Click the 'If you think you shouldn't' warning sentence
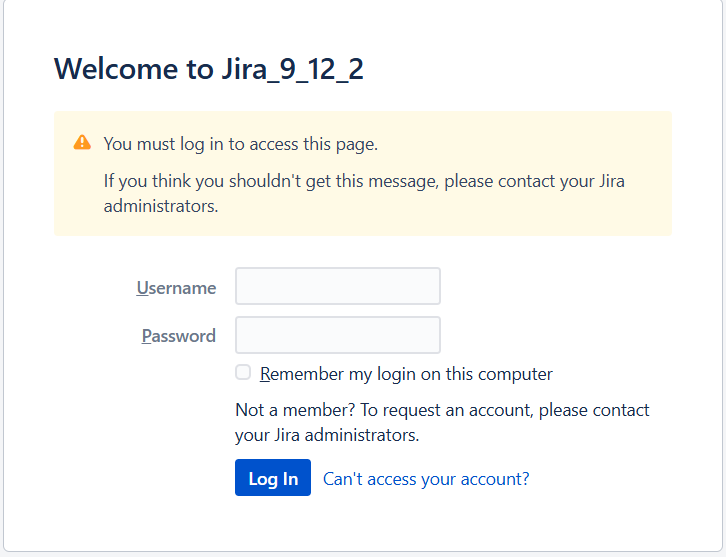 (x=300, y=182)
